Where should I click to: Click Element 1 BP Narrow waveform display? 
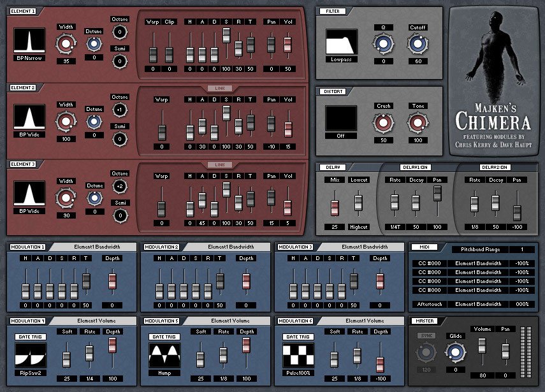[x=29, y=40]
